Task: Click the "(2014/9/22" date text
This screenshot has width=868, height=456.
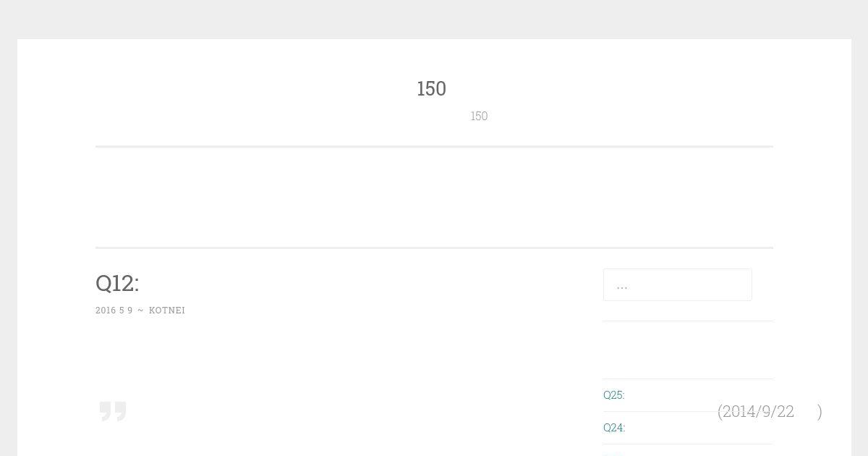Action: coord(755,411)
